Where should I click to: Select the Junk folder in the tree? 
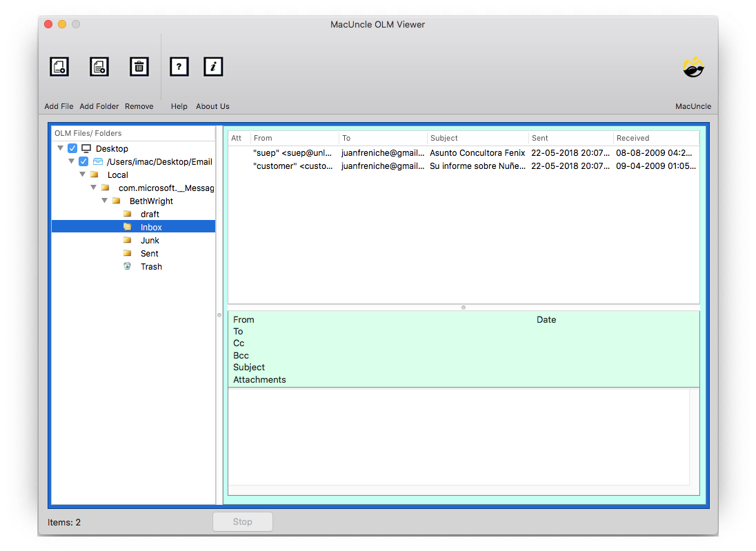tap(151, 240)
